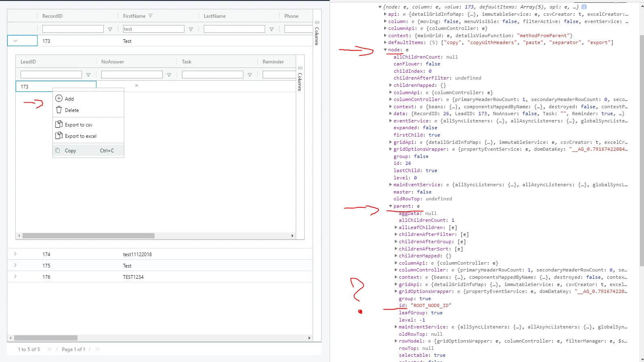Image resolution: width=644 pixels, height=362 pixels.
Task: Expand the data object in console
Action: tap(391, 114)
